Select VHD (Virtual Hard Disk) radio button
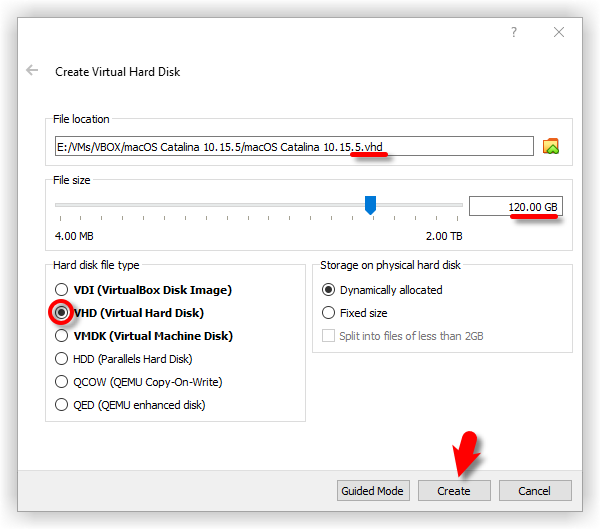Image resolution: width=601 pixels, height=530 pixels. pos(63,313)
